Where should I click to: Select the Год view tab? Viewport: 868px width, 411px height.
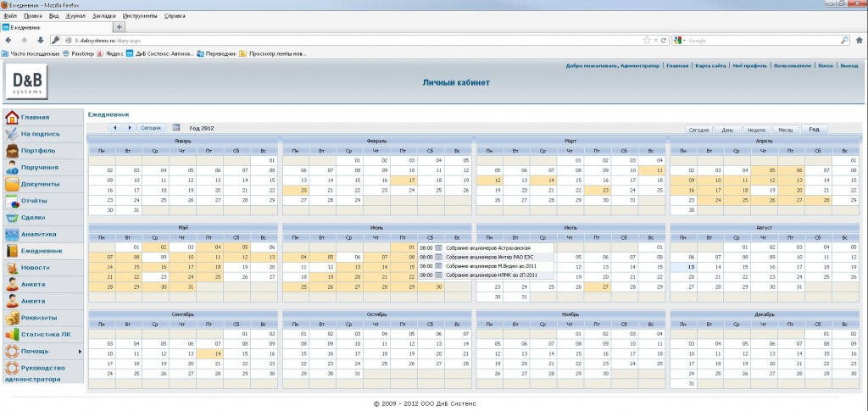[814, 130]
